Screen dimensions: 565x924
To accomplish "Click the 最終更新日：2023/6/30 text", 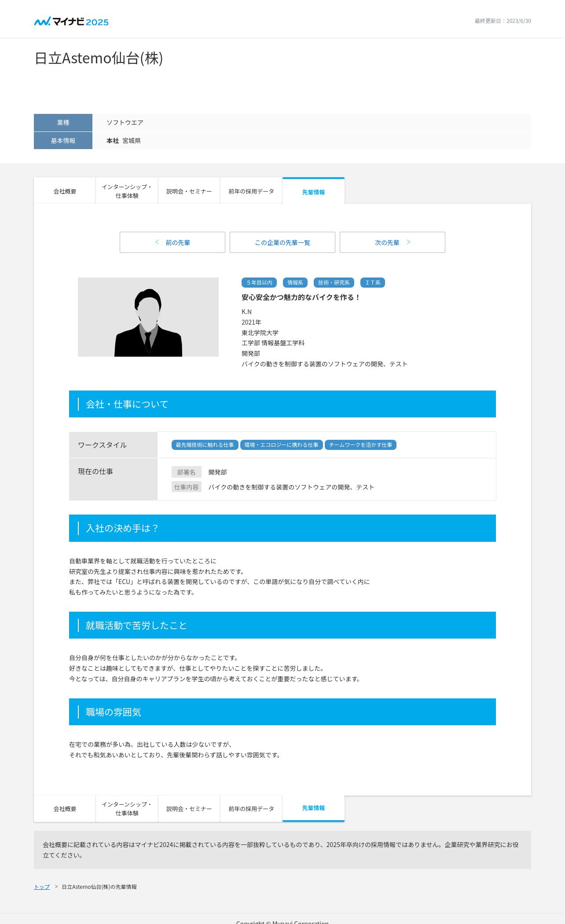I will tap(503, 21).
